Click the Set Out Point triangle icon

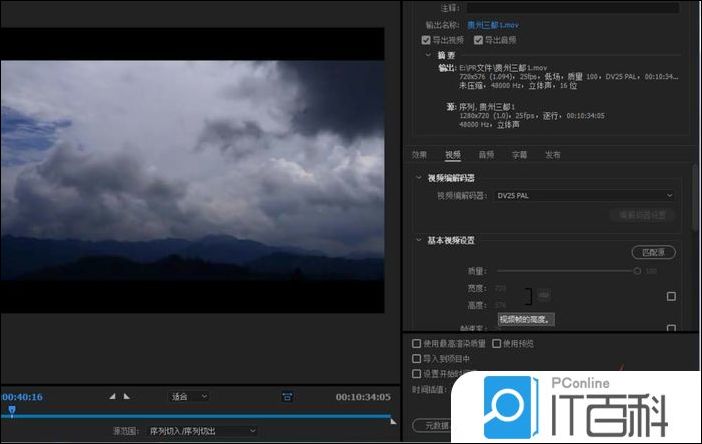tap(127, 396)
